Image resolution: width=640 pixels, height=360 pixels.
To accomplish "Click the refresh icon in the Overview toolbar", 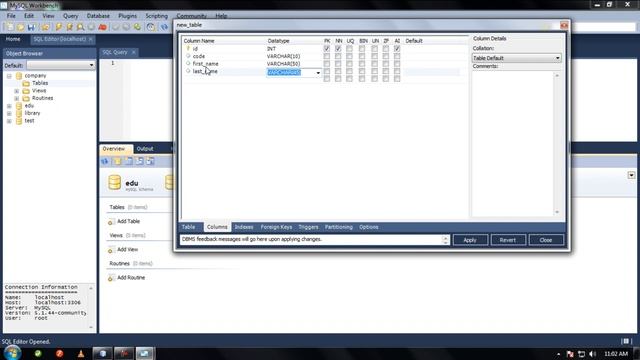I will (x=105, y=161).
